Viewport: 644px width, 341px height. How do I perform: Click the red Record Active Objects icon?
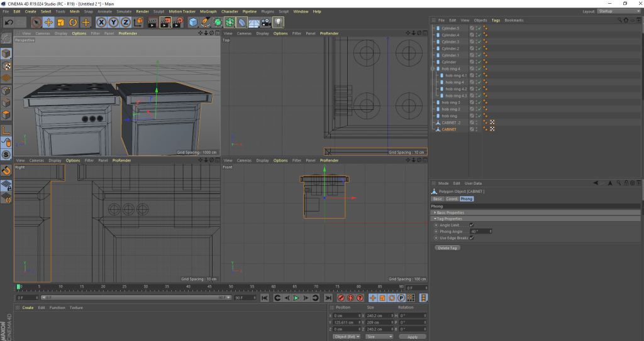click(x=341, y=298)
